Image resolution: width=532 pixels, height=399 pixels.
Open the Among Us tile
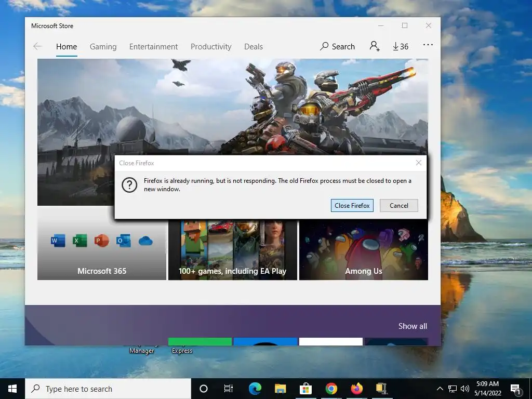pyautogui.click(x=363, y=250)
